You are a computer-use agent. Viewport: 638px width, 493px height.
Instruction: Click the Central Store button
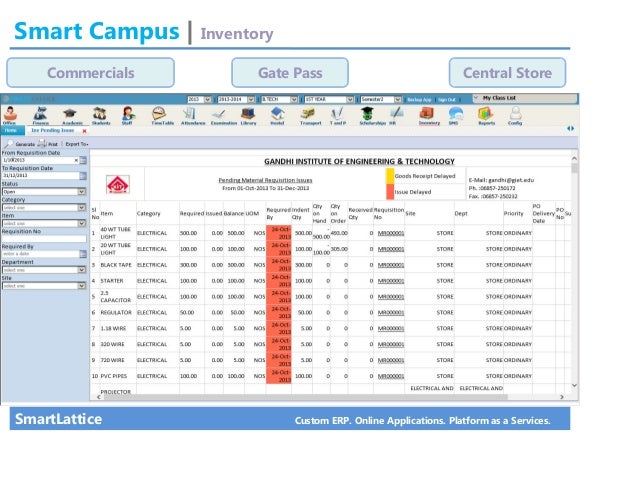pos(507,72)
